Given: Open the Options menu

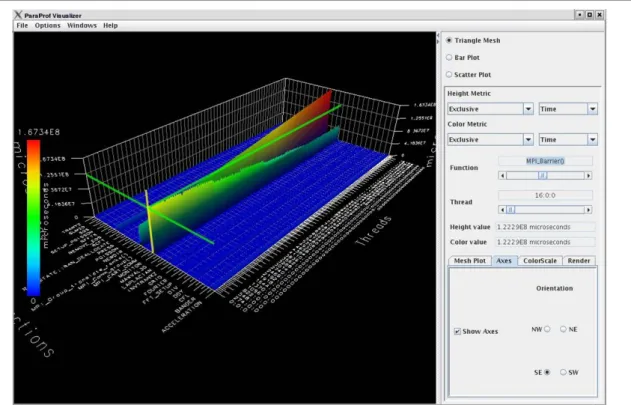Looking at the screenshot, I should (47, 25).
